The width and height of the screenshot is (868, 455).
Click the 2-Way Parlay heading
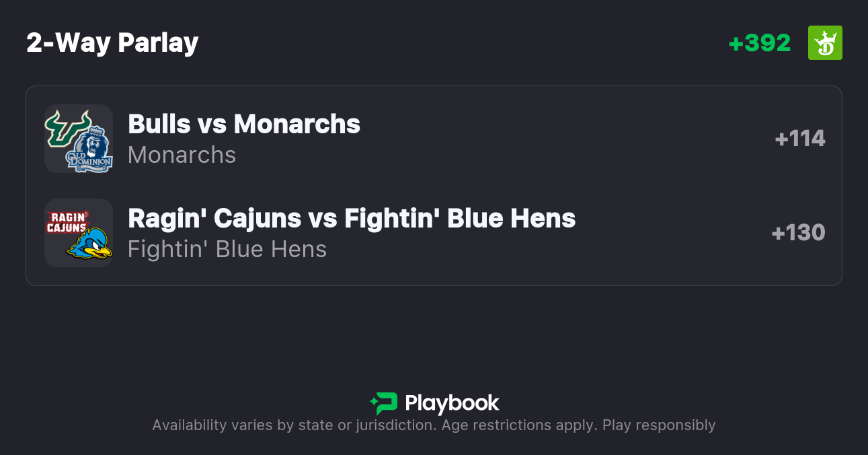(x=112, y=43)
